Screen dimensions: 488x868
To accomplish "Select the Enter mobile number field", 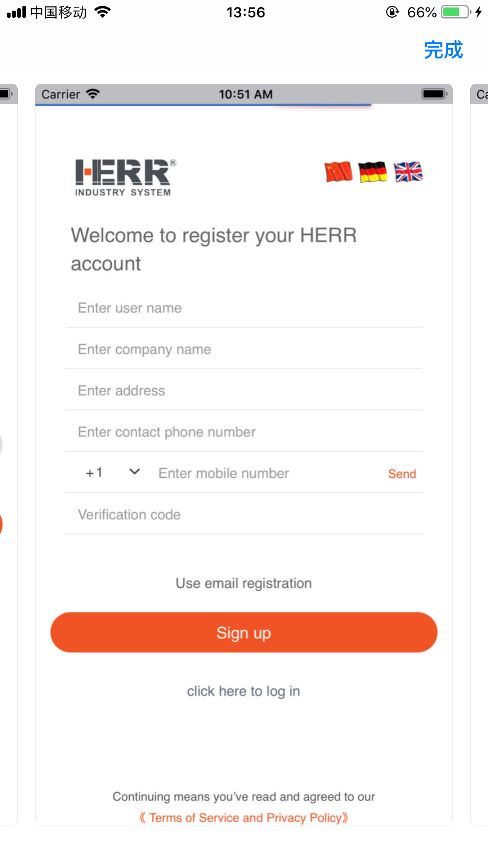I will [267, 473].
